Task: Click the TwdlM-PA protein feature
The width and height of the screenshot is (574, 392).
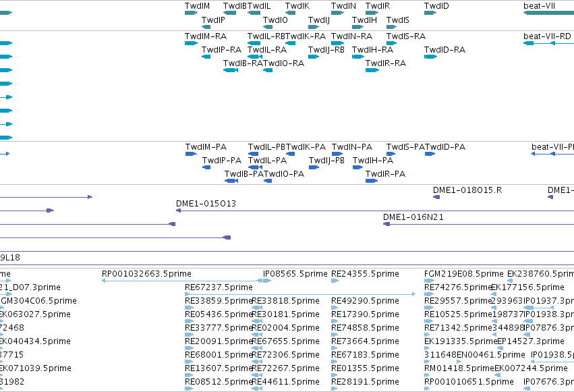Action: point(191,154)
